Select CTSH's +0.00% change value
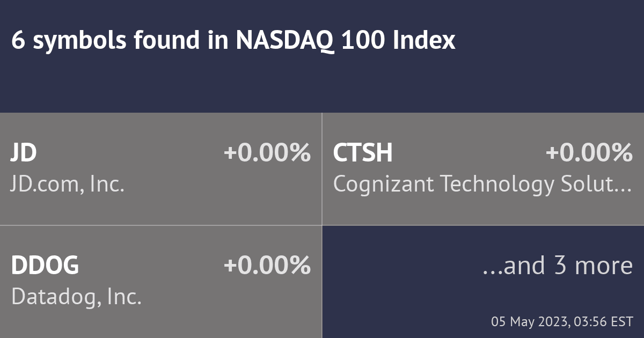The height and width of the screenshot is (338, 644). point(589,153)
